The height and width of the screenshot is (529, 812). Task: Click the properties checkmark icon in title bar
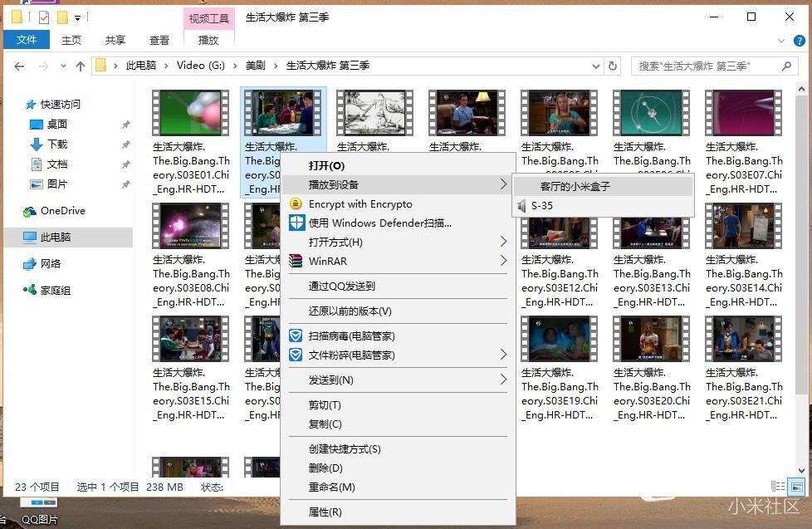point(44,18)
